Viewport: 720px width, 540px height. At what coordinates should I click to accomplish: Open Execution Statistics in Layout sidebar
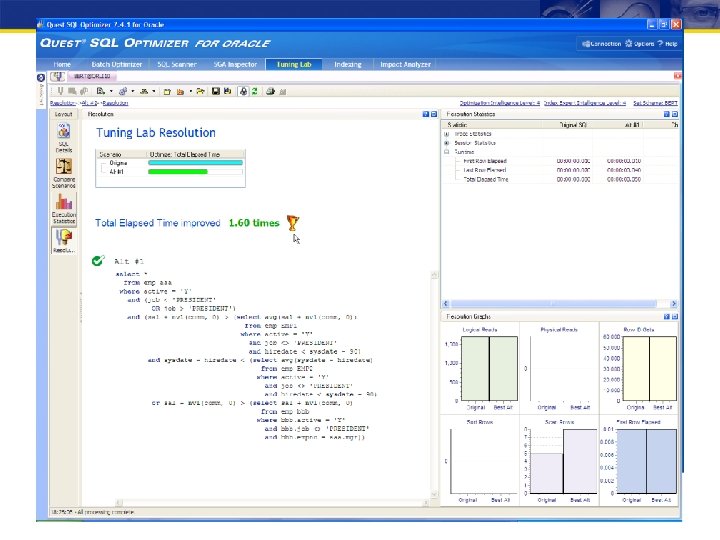coord(63,208)
